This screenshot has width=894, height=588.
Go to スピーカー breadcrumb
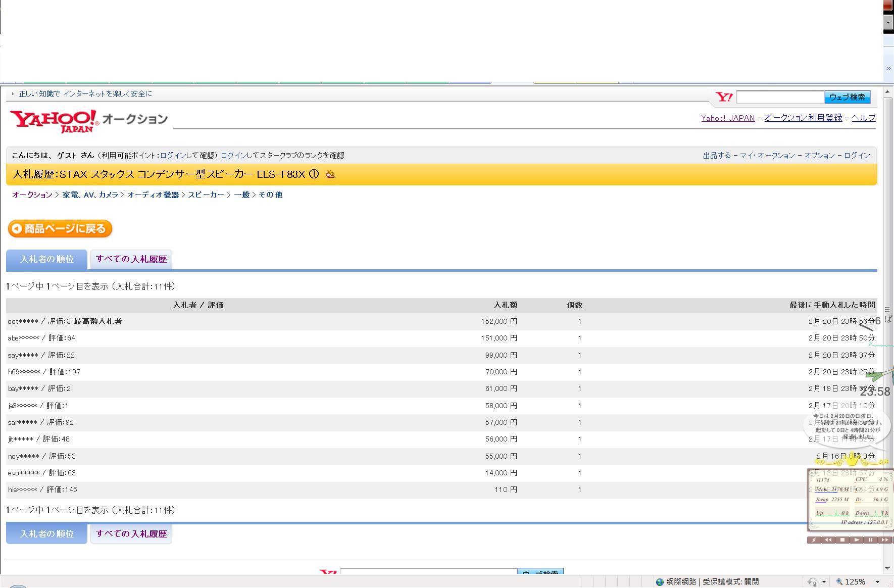pyautogui.click(x=206, y=195)
